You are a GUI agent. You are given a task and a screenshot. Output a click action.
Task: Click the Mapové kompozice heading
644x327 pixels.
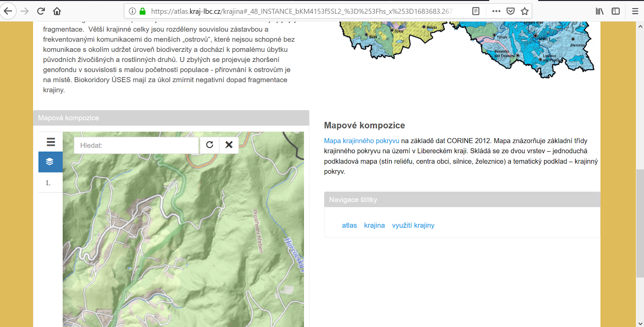pos(364,125)
